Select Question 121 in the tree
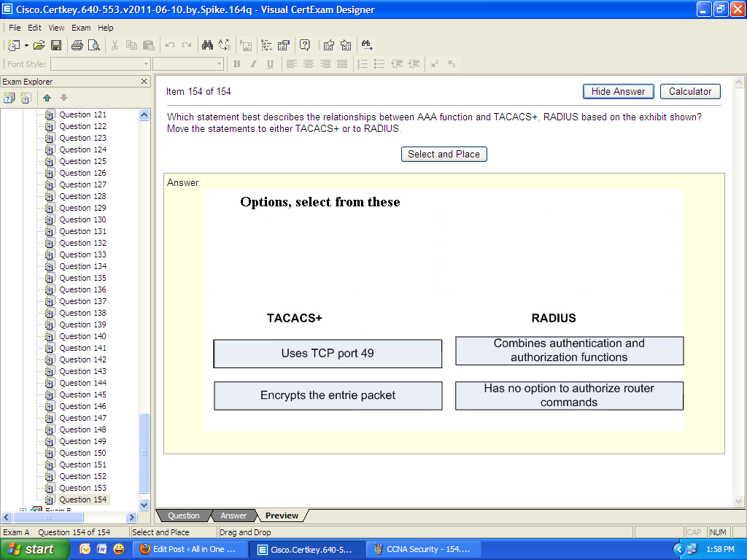 click(83, 114)
